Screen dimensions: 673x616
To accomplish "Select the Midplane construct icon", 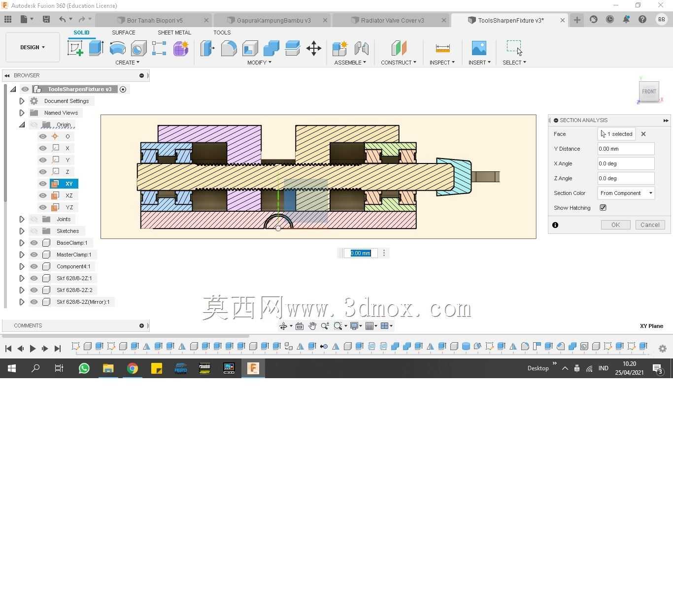I will click(399, 48).
